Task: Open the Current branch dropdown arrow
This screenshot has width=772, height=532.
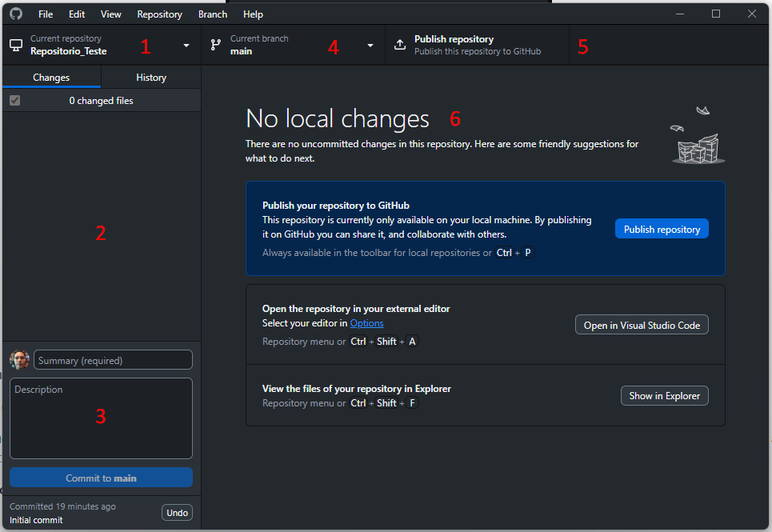Action: point(370,46)
